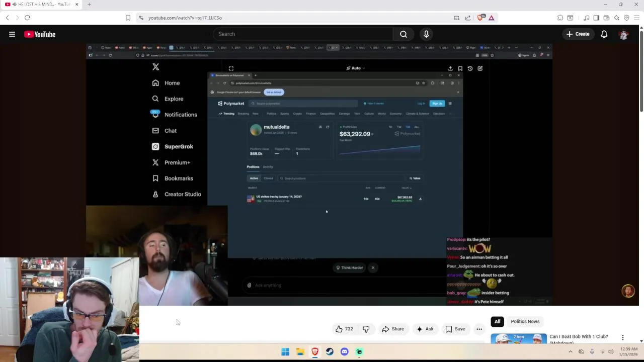This screenshot has width=644, height=362.
Task: Open the media control music-note icon
Action: pos(587,18)
